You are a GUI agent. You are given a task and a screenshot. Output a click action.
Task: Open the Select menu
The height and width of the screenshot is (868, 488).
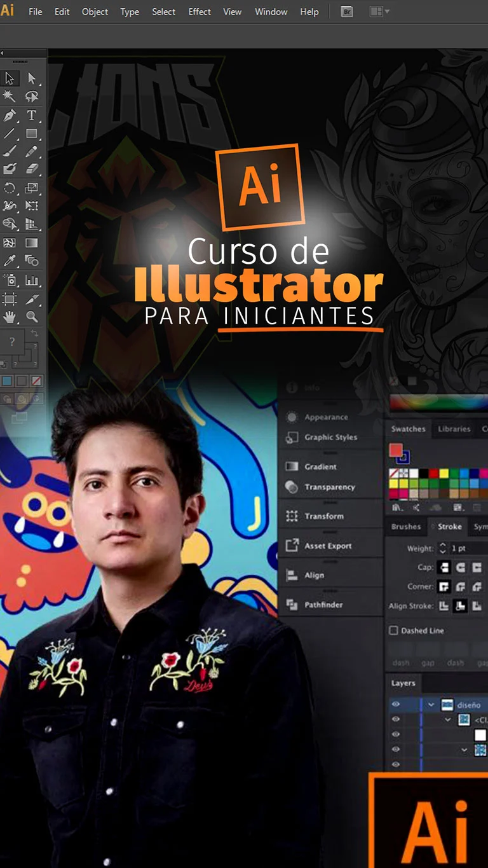164,12
